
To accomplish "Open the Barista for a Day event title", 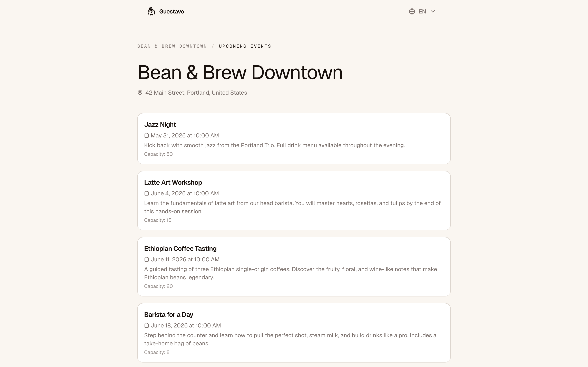I will point(169,315).
